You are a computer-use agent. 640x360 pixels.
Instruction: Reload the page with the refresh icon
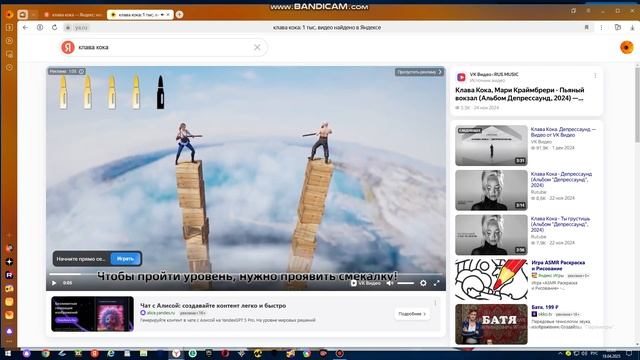(x=54, y=27)
